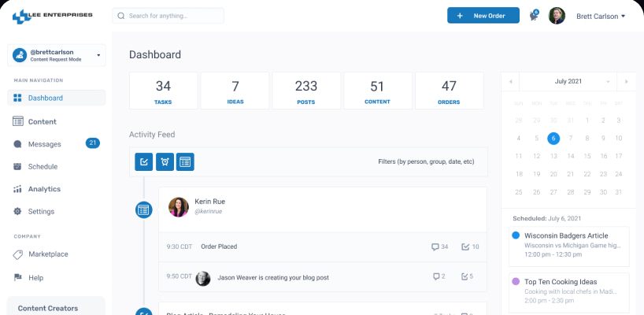Click Kerin Rue's profile picture
Viewport: 644px width, 315px height.
pos(179,207)
